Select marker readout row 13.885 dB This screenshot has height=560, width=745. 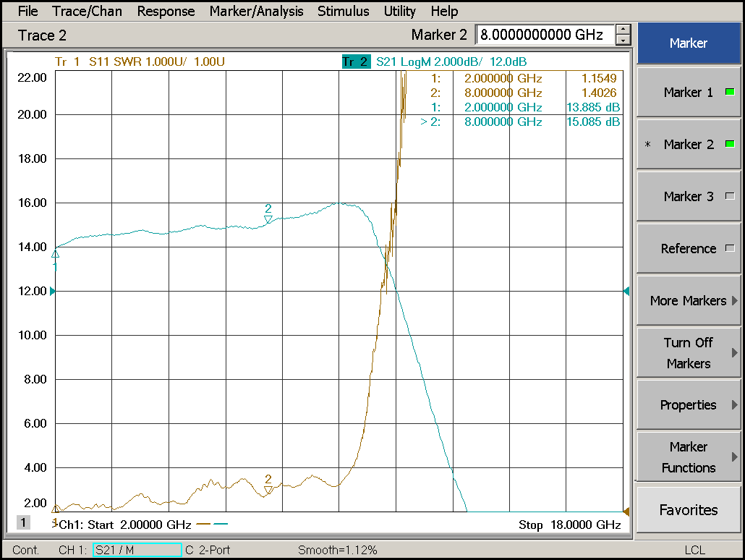pyautogui.click(x=526, y=107)
